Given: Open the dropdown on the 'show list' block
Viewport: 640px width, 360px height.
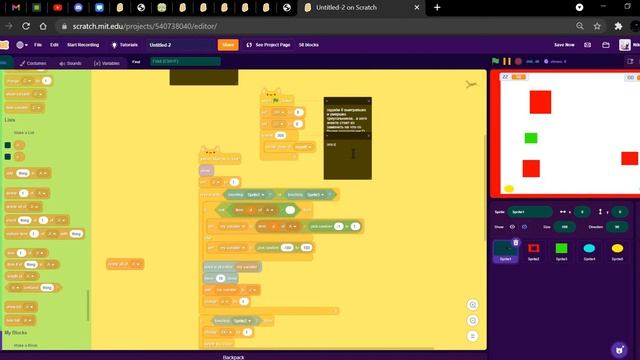Looking at the screenshot, I should [x=29, y=307].
